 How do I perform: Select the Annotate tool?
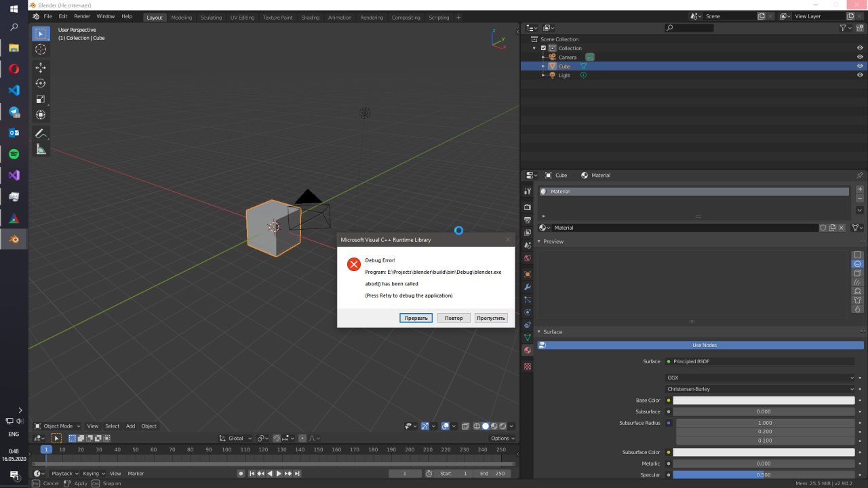41,134
